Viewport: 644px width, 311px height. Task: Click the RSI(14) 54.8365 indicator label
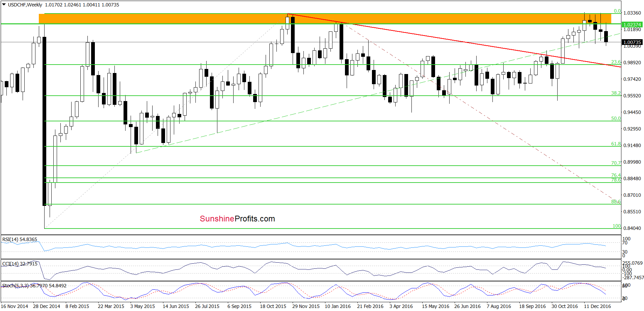20,239
